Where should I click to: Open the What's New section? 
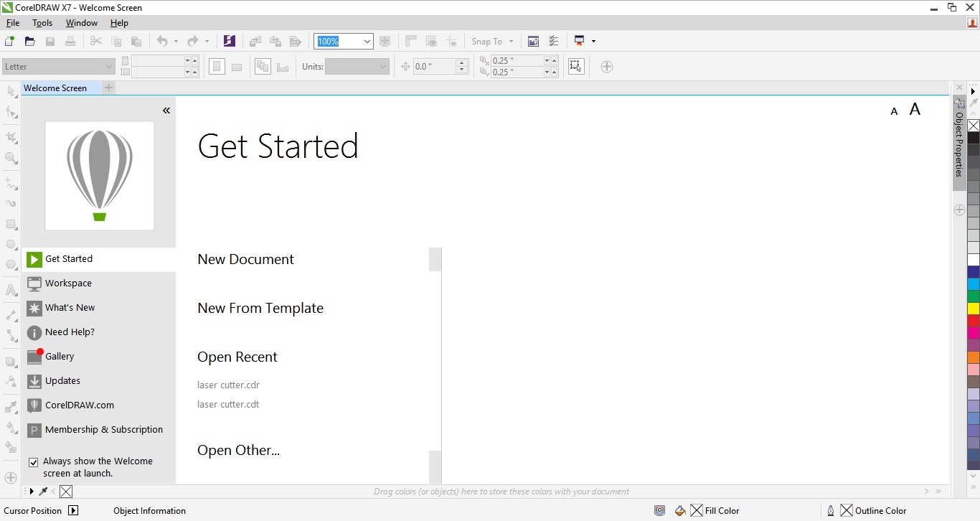99,308
